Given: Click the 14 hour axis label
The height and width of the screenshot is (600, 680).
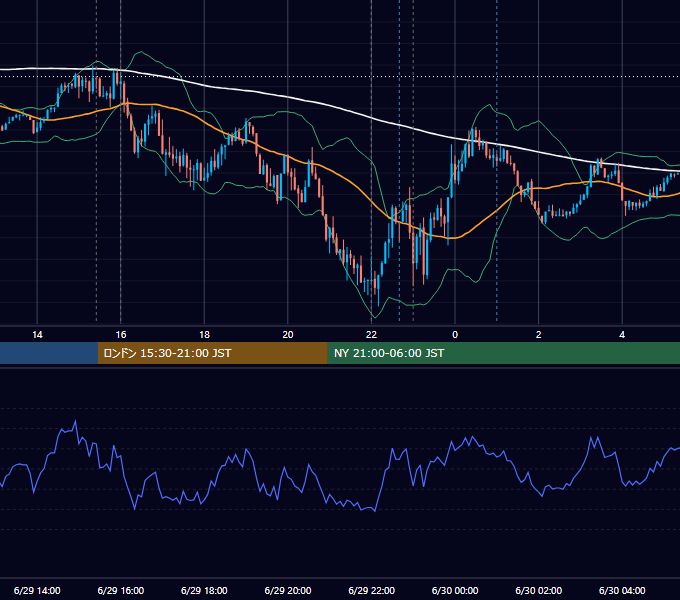Looking at the screenshot, I should pyautogui.click(x=37, y=335).
